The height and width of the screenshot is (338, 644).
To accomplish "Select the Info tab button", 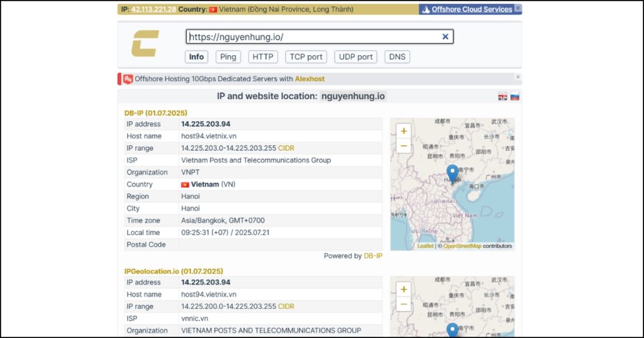I will tap(196, 57).
